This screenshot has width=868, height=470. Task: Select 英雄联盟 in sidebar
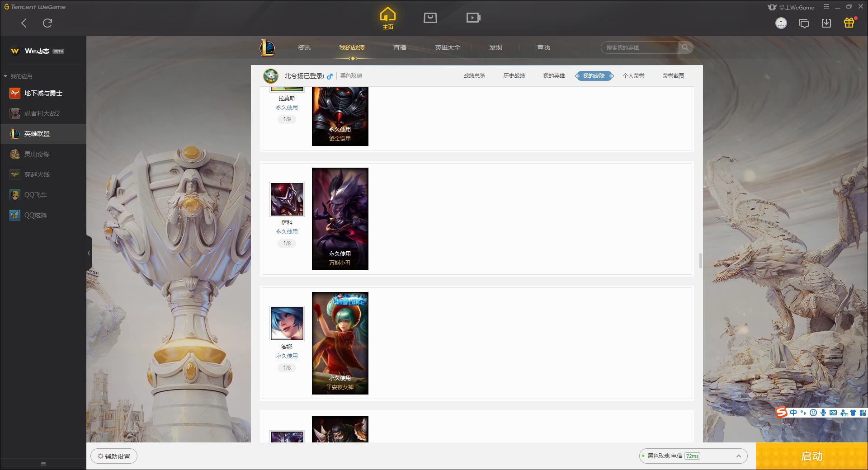(x=43, y=134)
